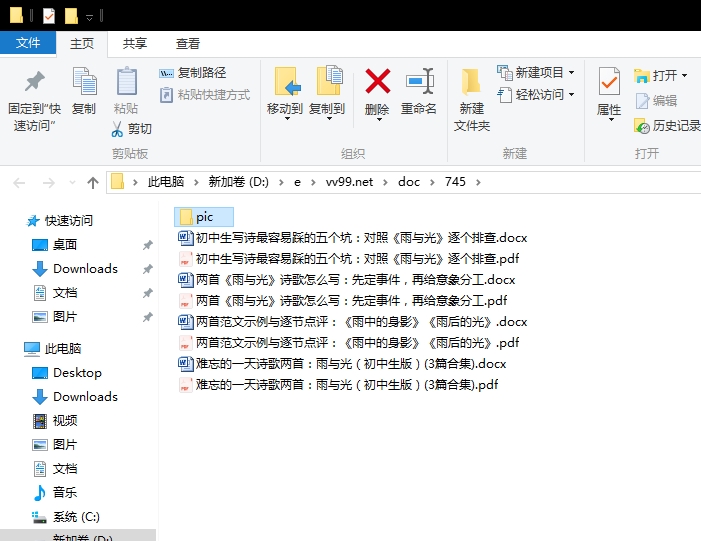This screenshot has width=701, height=541.
Task: Click Copy path (复制路径)
Action: pos(193,72)
